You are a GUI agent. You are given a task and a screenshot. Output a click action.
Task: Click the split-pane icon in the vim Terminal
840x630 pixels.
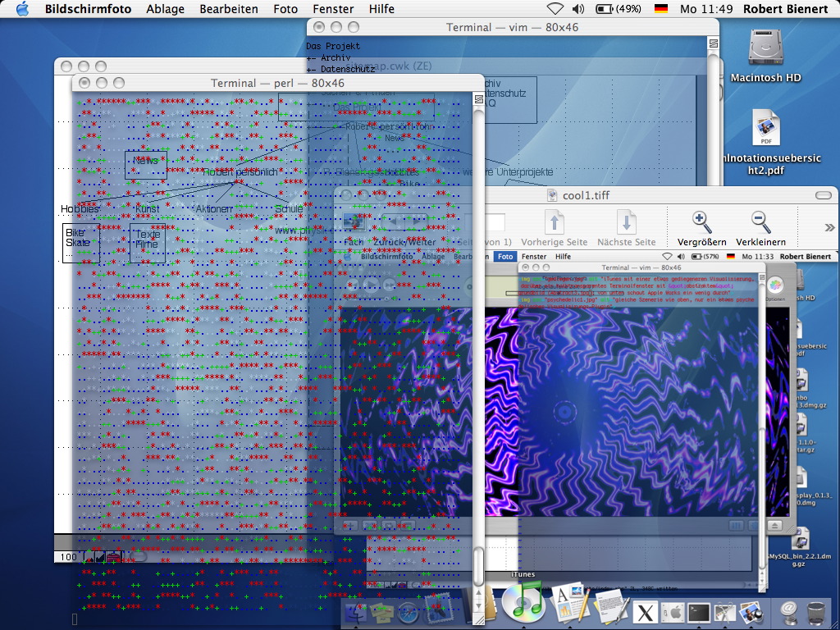coord(713,43)
